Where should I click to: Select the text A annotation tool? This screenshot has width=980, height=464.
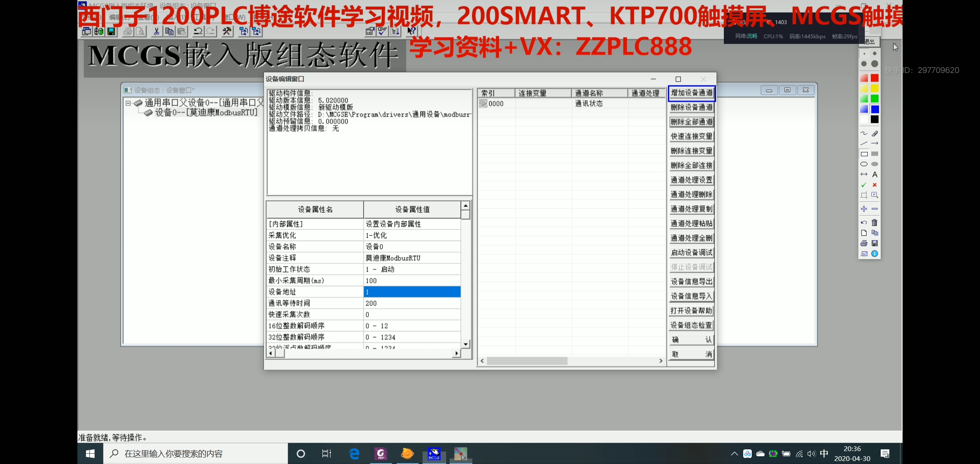tap(875, 174)
